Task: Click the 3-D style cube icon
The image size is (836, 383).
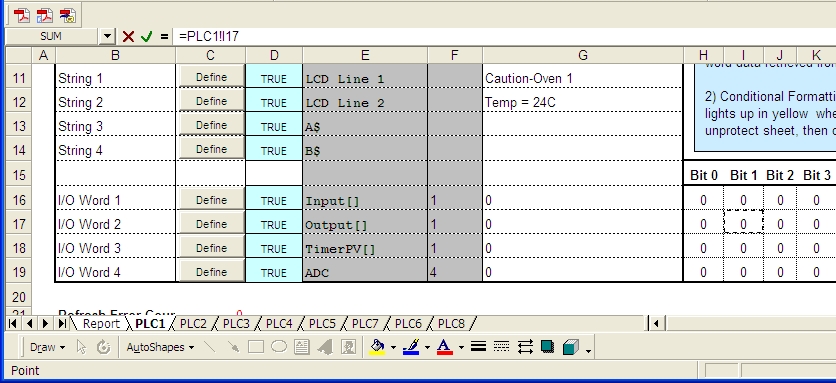Action: pyautogui.click(x=570, y=347)
